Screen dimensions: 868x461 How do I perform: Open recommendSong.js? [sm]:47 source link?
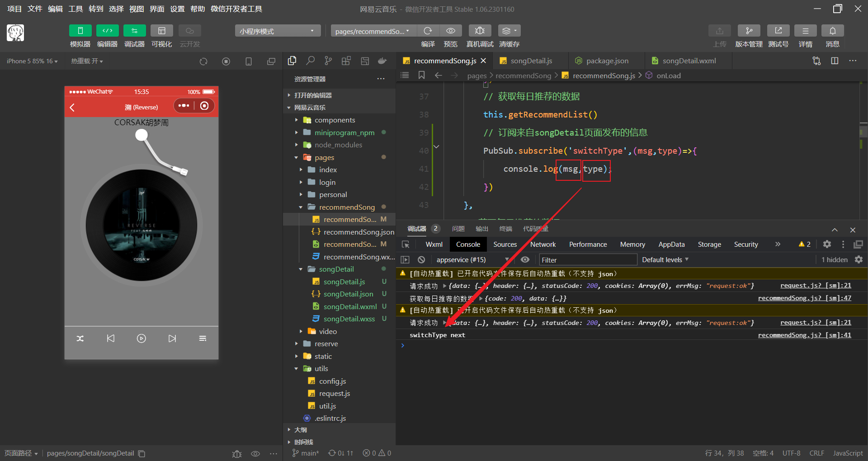tap(805, 298)
